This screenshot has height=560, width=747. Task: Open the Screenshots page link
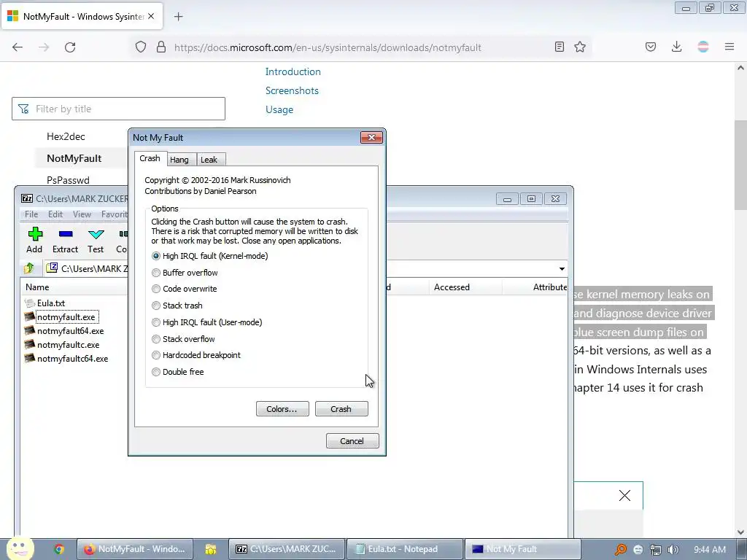coord(292,90)
